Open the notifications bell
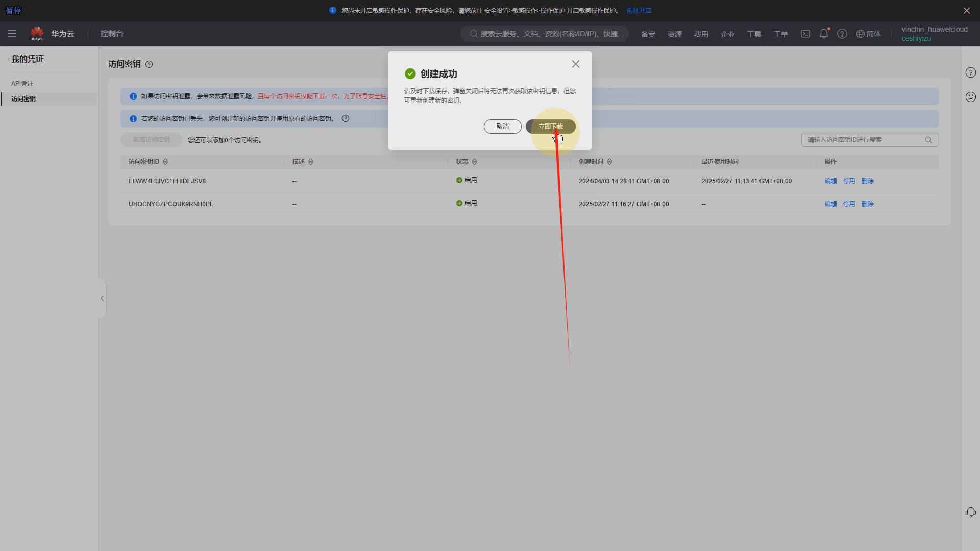The height and width of the screenshot is (551, 980). click(824, 34)
